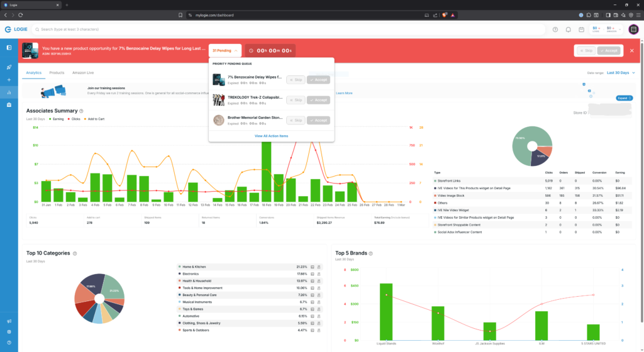Screen dimensions: 644x352
Task: Click the blue Expand button
Action: coord(623,98)
